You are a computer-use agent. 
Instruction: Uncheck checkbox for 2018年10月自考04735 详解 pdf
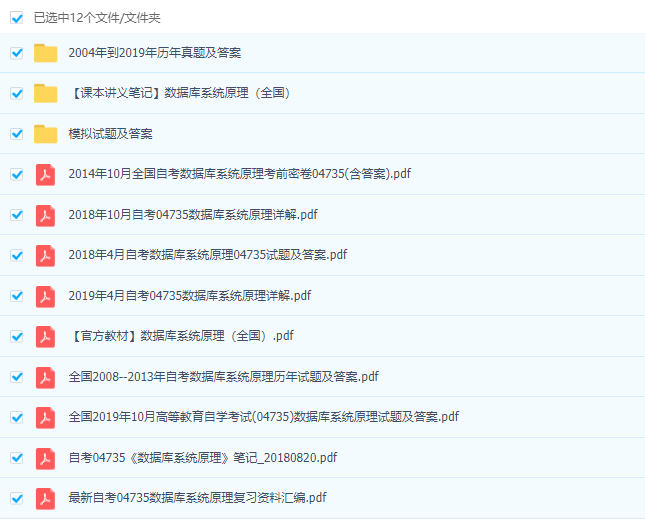click(16, 215)
